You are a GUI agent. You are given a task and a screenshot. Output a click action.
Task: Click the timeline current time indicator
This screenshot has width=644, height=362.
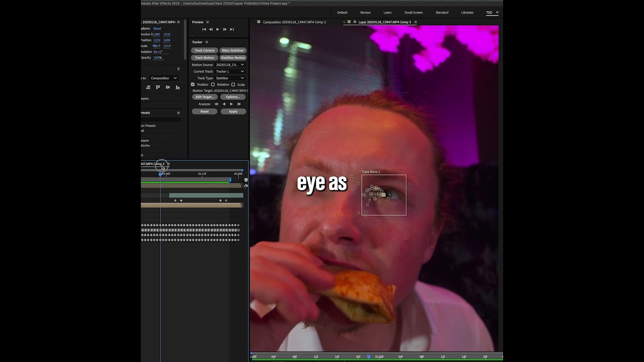pyautogui.click(x=160, y=174)
